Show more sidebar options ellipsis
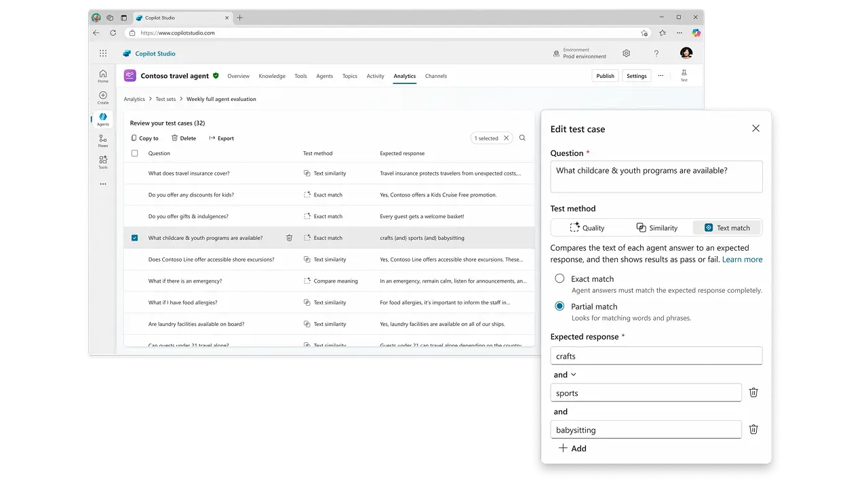868x488 pixels. tap(103, 184)
